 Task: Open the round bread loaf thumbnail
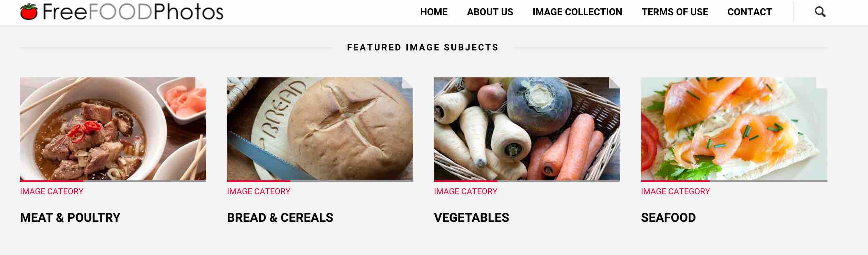click(x=320, y=129)
